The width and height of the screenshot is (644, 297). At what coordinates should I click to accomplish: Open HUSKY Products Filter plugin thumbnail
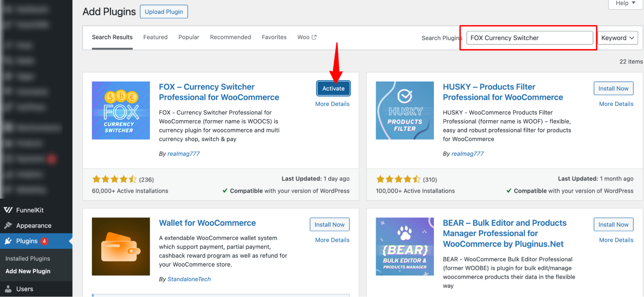tap(405, 110)
